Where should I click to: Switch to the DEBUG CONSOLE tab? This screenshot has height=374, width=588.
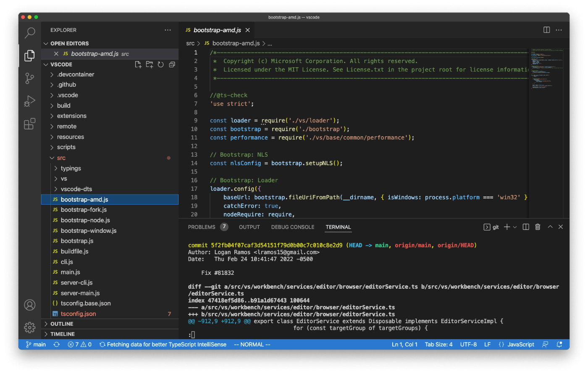(293, 227)
